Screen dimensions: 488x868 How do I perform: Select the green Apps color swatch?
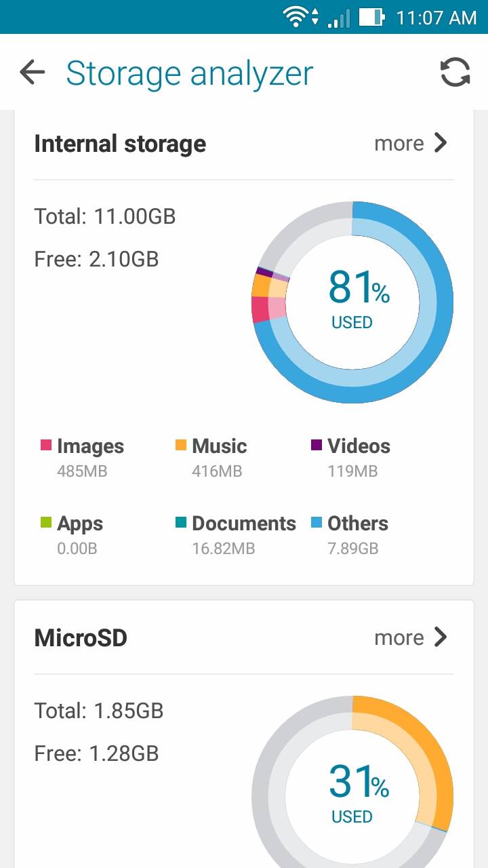[x=46, y=522]
